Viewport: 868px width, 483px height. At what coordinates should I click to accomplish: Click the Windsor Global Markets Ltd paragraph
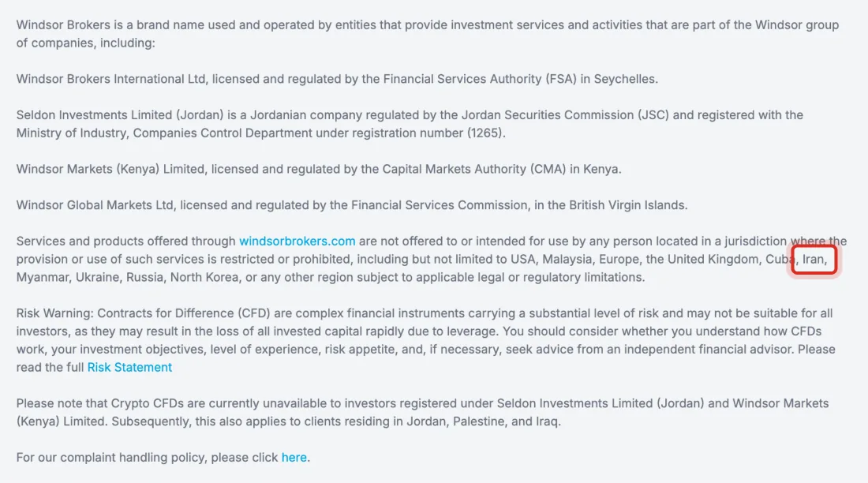[351, 205]
